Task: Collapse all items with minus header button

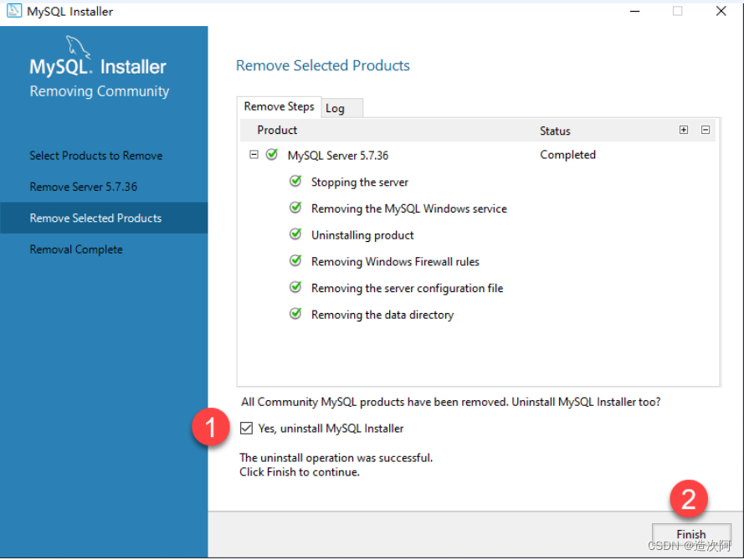Action: pyautogui.click(x=706, y=130)
